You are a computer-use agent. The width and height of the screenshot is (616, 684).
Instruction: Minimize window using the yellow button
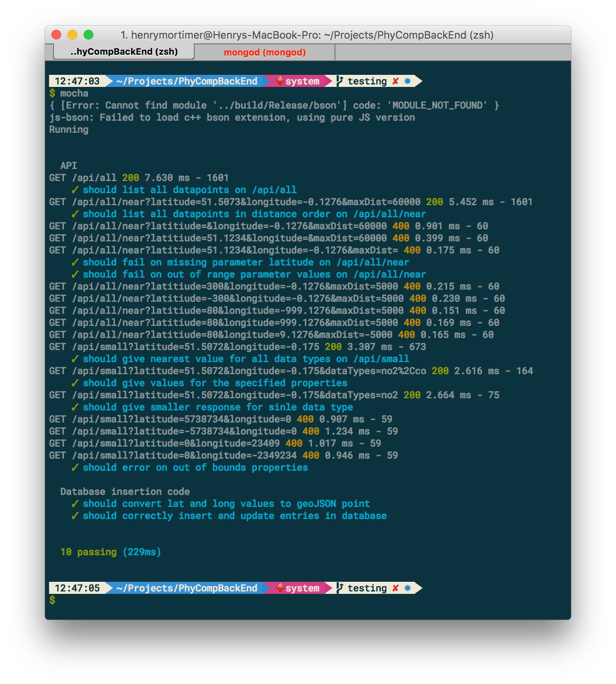(72, 35)
